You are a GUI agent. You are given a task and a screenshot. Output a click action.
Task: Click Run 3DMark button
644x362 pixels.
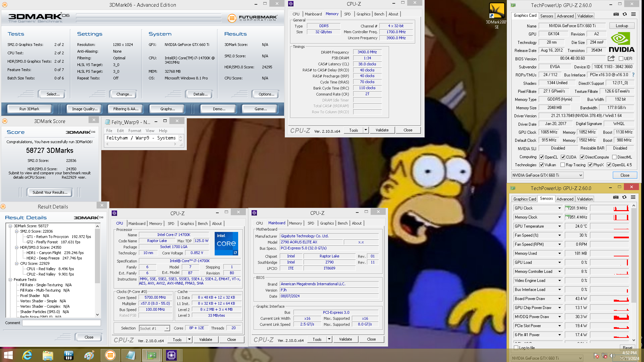tap(29, 109)
